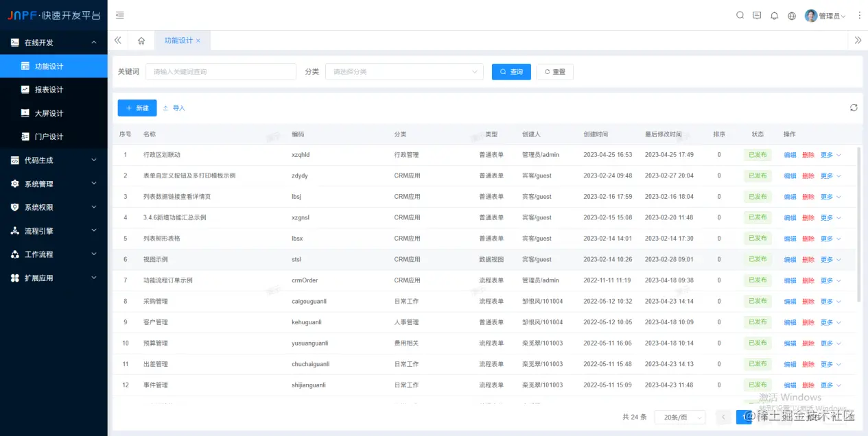This screenshot has height=436, width=868.
Task: Expand the 扩展应用 menu group
Action: point(94,278)
